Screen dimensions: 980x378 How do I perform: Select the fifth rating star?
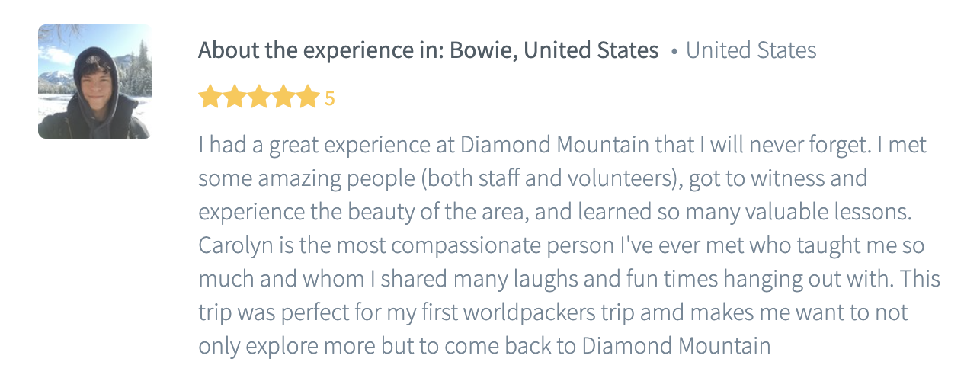tap(308, 98)
